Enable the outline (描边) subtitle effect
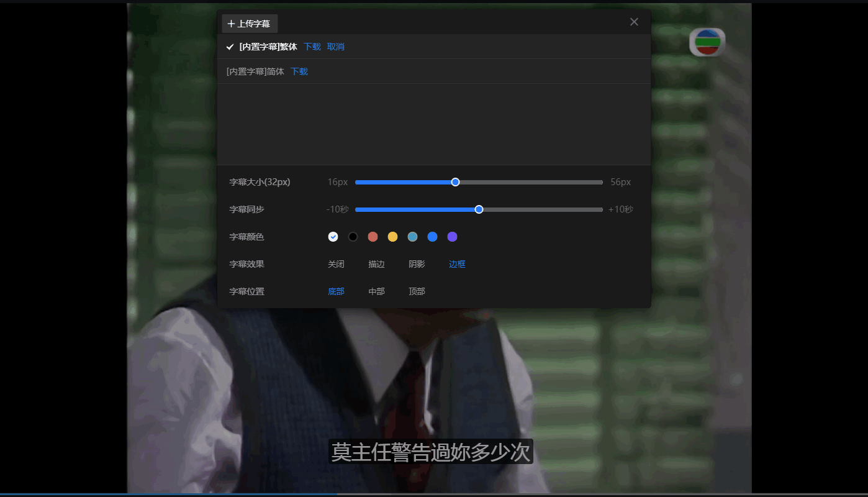This screenshot has height=497, width=868. coord(376,264)
